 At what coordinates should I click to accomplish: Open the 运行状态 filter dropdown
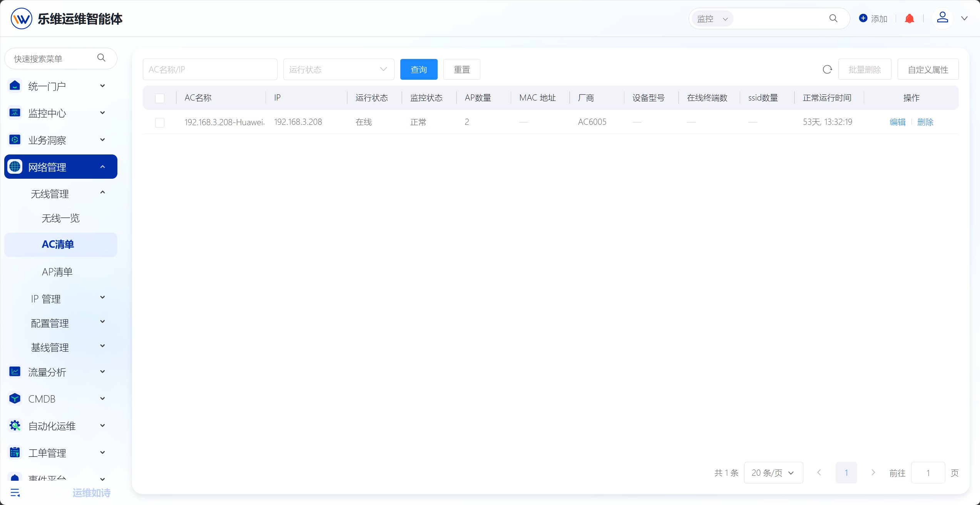tap(339, 69)
